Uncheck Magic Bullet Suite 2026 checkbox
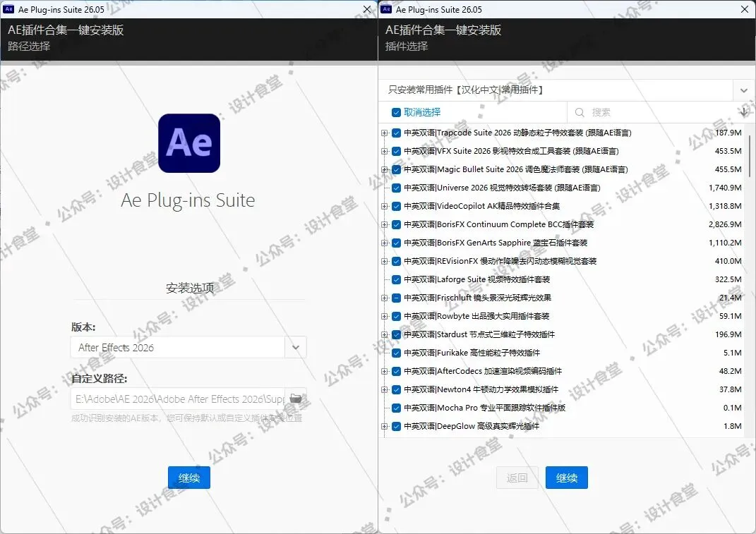Image resolution: width=756 pixels, height=534 pixels. [396, 169]
